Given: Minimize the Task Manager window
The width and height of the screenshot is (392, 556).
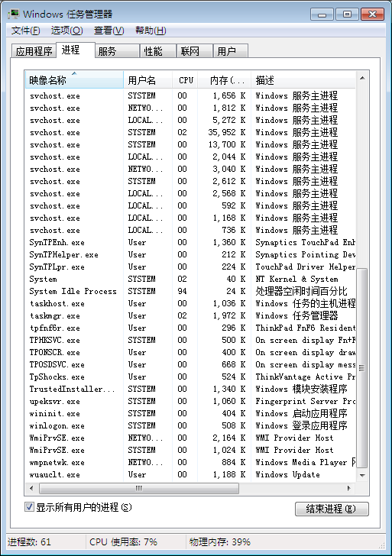Looking at the screenshot, I should (x=322, y=15).
